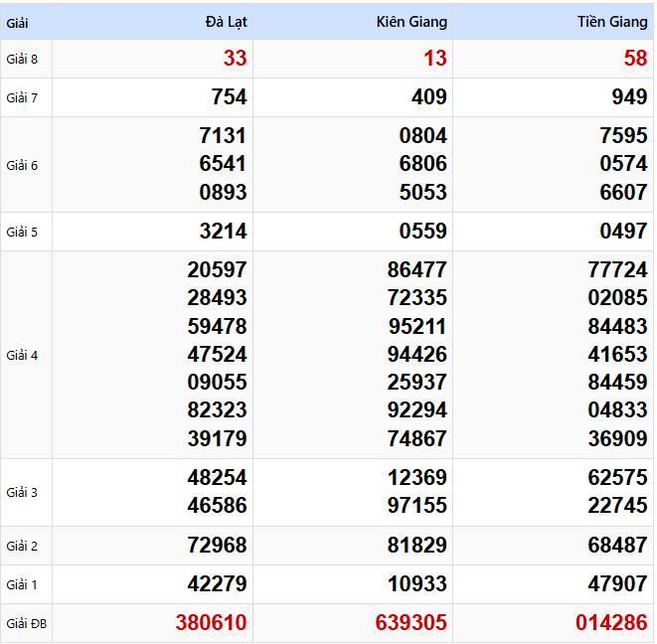Select Giải 5 number 0559
The image size is (657, 644).
click(x=422, y=232)
